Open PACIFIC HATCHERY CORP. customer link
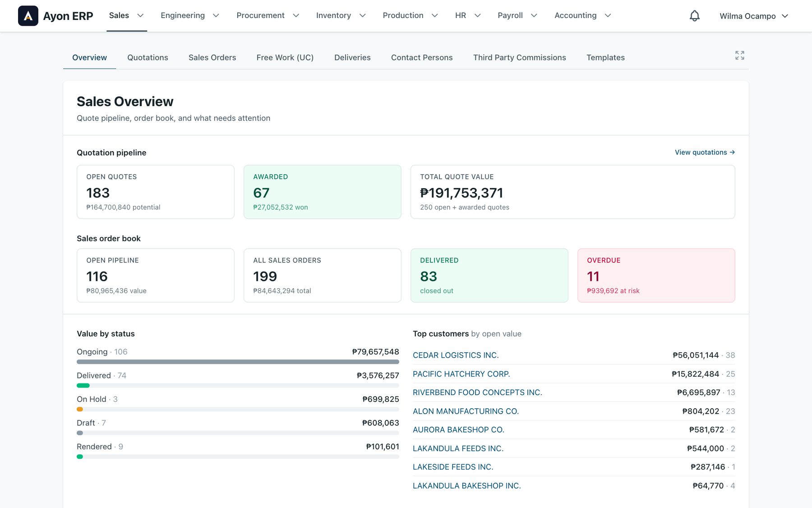 coord(461,374)
